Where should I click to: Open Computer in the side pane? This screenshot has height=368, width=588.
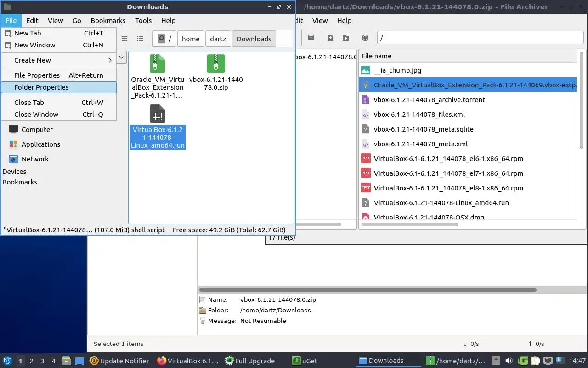tap(37, 130)
